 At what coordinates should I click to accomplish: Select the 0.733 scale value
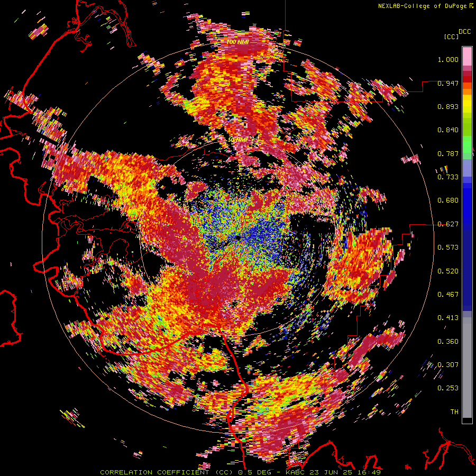(448, 177)
